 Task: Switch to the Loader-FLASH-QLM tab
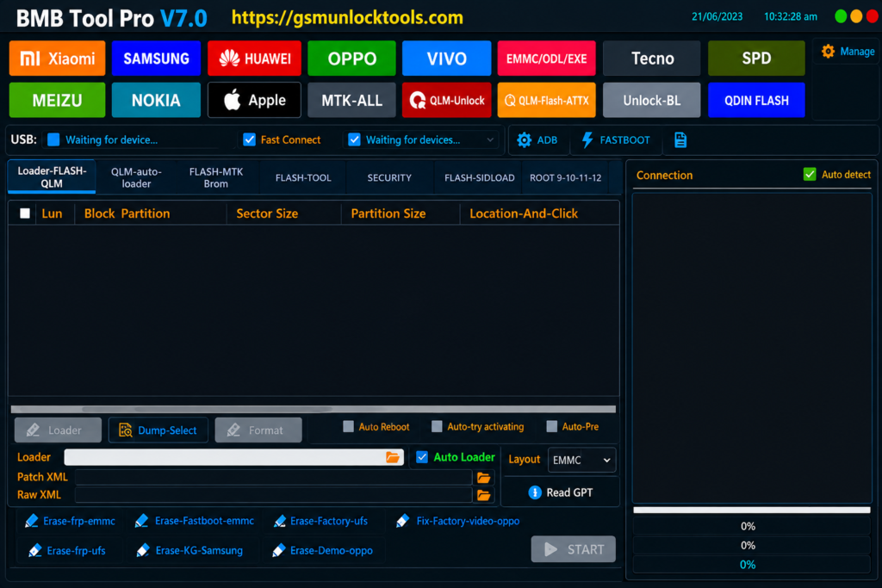(52, 177)
